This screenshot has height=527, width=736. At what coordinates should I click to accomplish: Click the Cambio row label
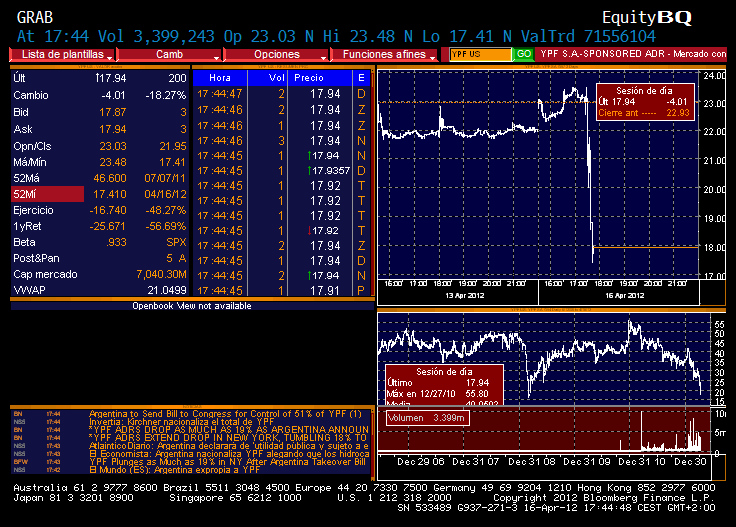pos(31,95)
